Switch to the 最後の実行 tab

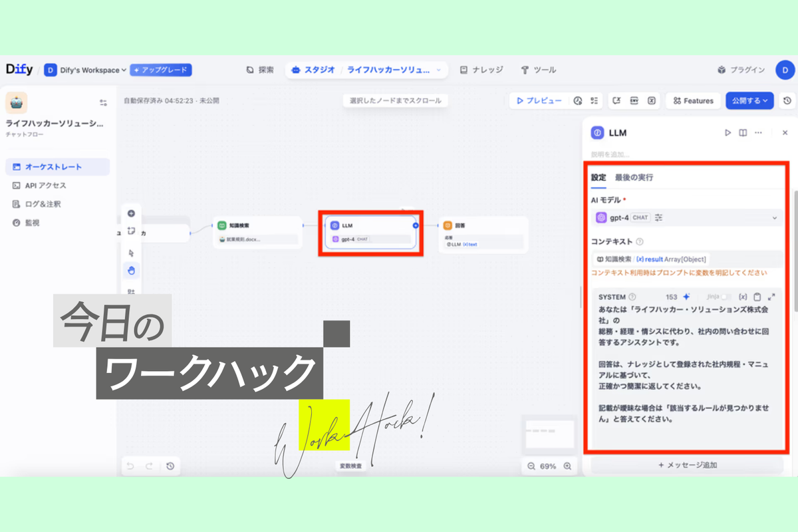[x=634, y=178]
